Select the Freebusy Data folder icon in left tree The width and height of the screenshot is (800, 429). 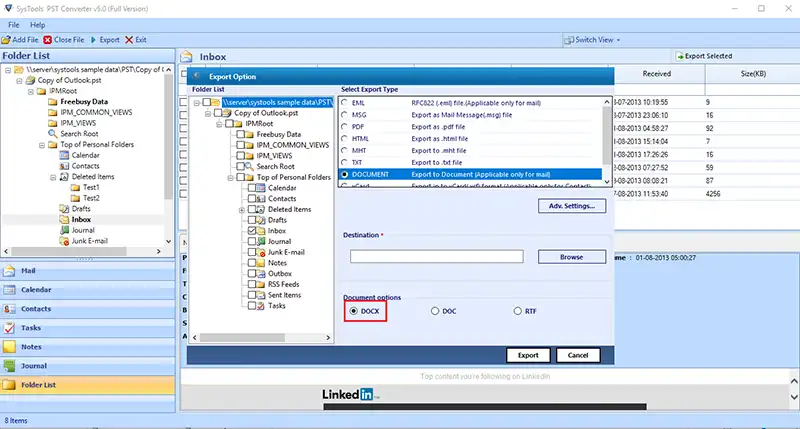(53, 102)
